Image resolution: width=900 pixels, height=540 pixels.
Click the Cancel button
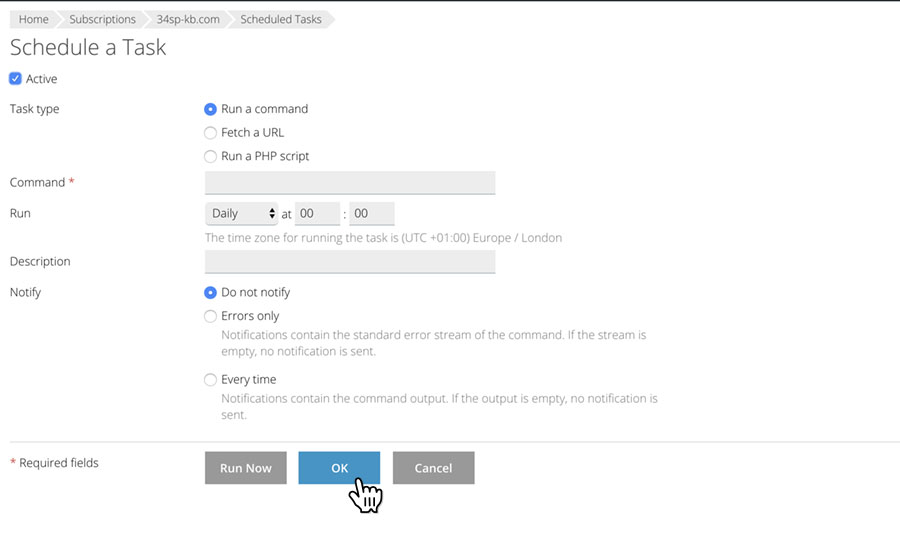coord(433,468)
